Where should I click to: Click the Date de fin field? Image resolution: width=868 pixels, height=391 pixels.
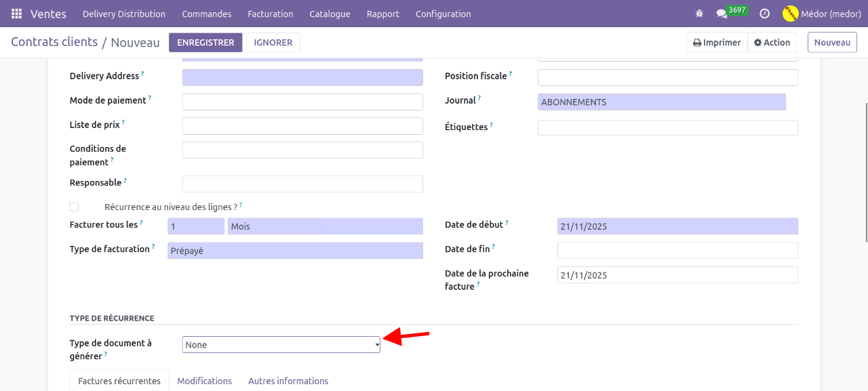677,251
